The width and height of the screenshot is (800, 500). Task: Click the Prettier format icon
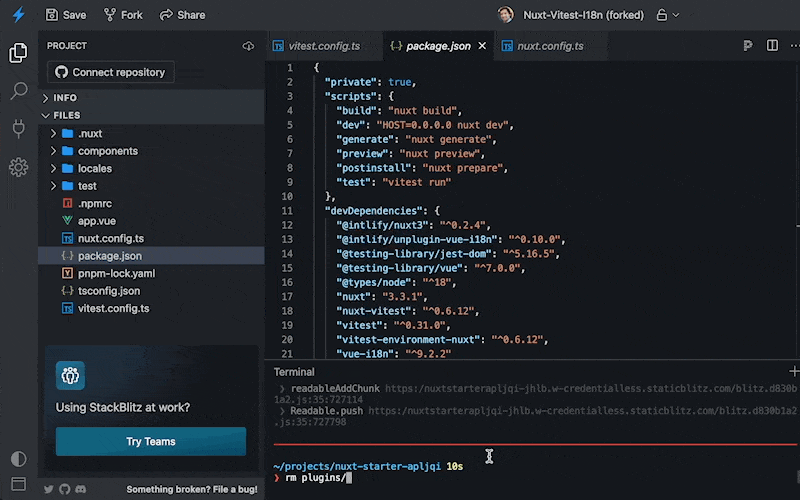pyautogui.click(x=748, y=46)
